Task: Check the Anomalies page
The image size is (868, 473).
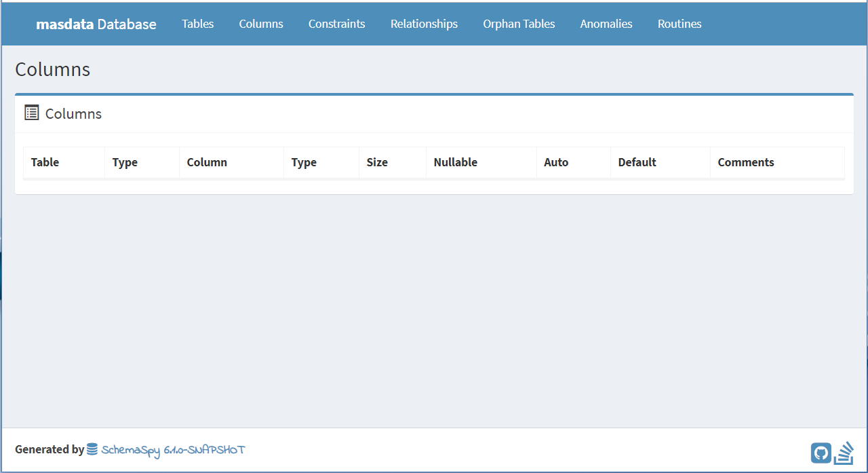Action: click(x=606, y=24)
